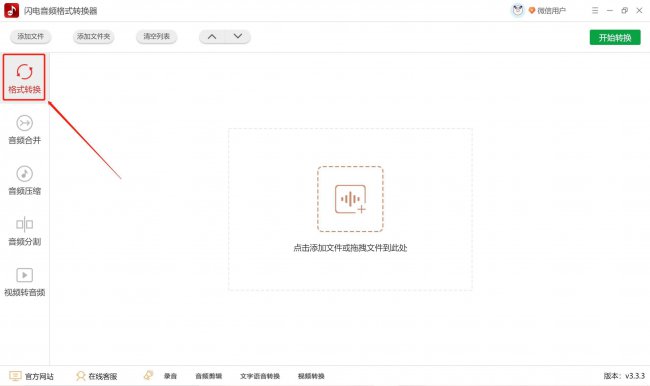The image size is (650, 386).
Task: Open the user avatar icon
Action: [x=518, y=10]
